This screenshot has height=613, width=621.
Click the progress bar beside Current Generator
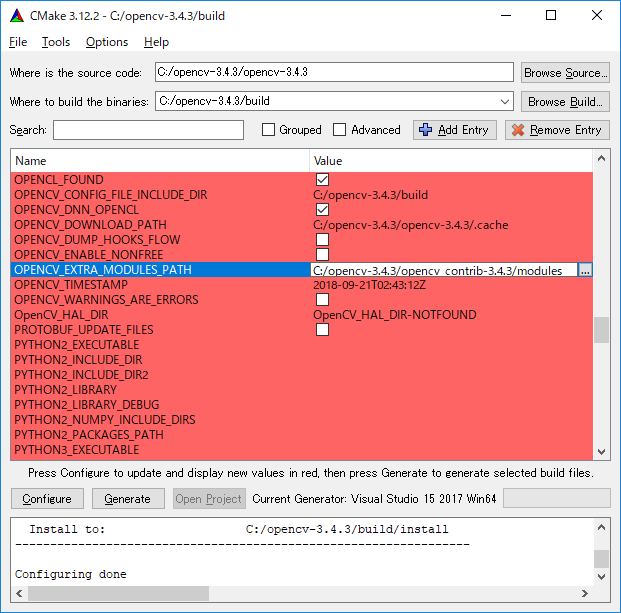pyautogui.click(x=556, y=498)
